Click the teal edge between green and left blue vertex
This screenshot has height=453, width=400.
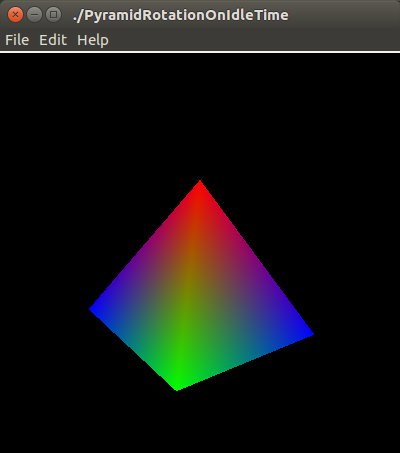133,350
